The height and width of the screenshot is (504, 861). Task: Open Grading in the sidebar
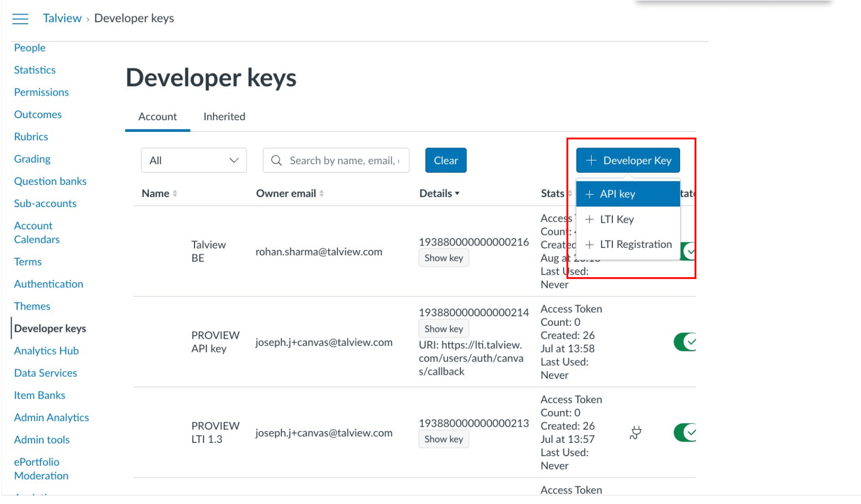pos(32,159)
